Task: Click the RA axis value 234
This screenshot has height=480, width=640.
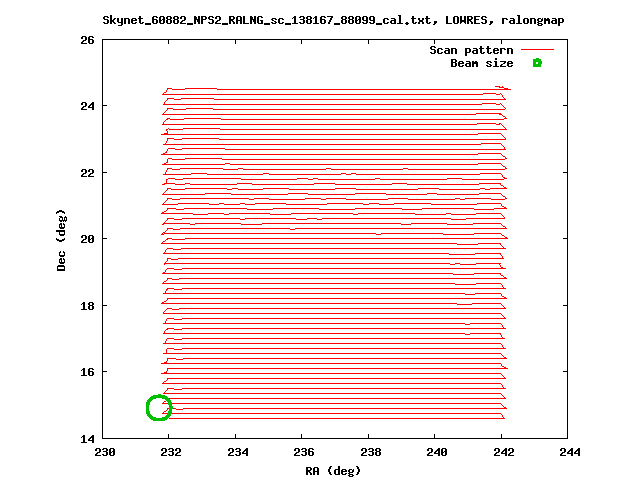Action: point(238,452)
